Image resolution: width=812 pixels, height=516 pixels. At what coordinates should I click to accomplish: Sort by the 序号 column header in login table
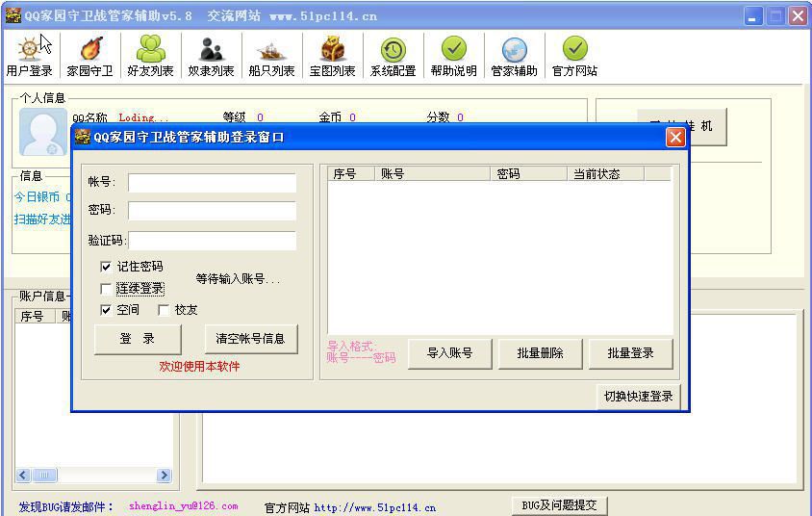pos(350,174)
